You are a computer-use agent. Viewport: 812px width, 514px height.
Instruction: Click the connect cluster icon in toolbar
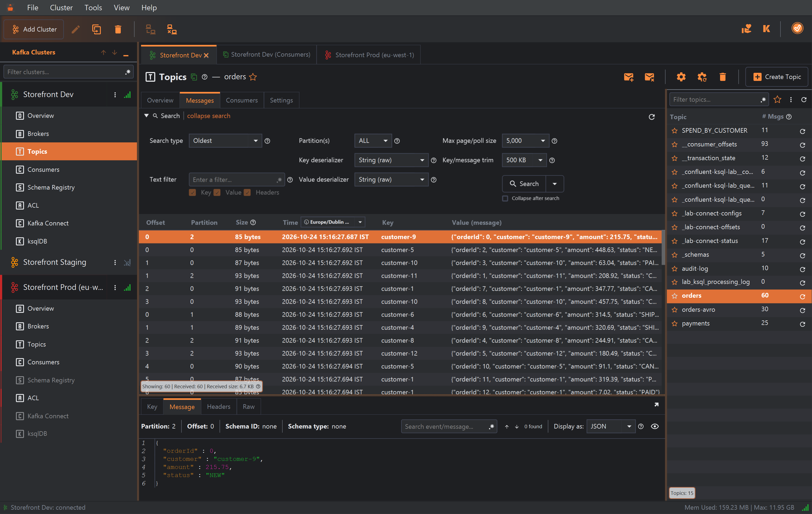pyautogui.click(x=150, y=29)
